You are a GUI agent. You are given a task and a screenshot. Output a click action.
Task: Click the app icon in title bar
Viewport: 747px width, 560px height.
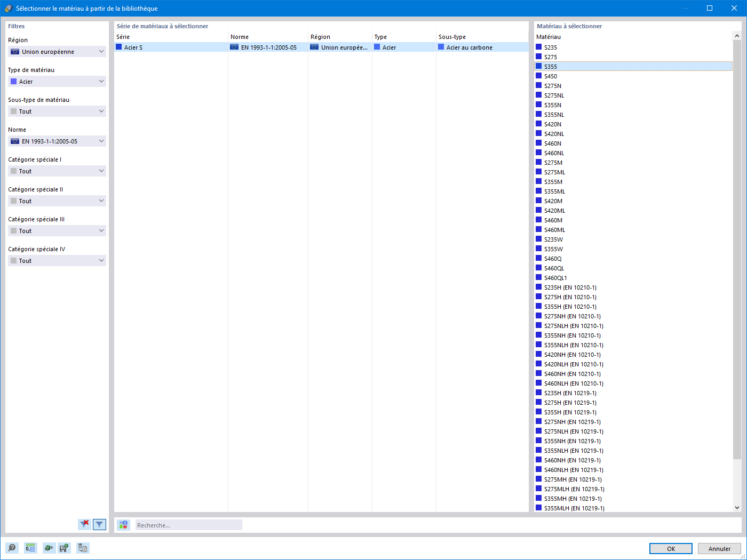(8, 8)
